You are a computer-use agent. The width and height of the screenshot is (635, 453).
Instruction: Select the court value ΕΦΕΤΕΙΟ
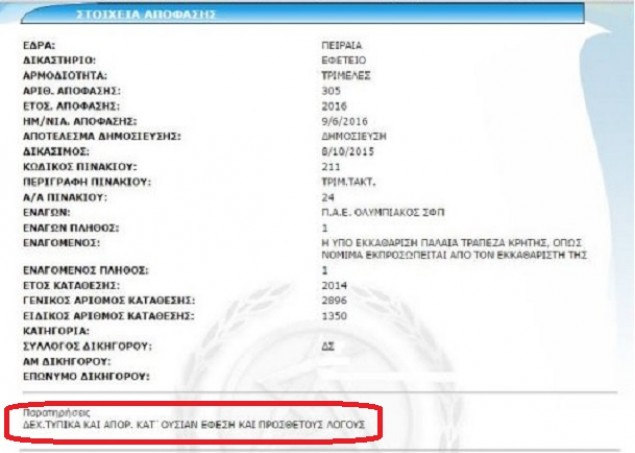[343, 60]
